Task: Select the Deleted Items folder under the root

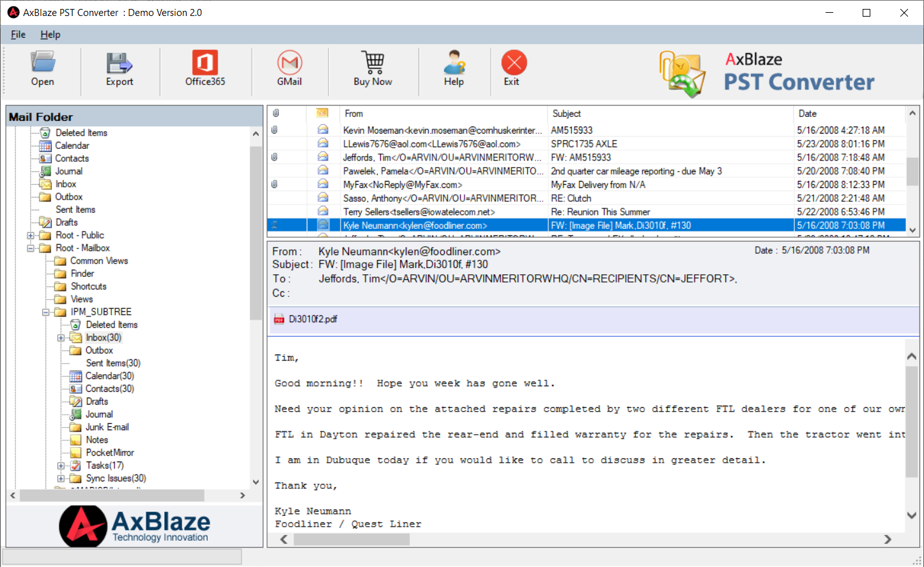Action: (x=81, y=133)
